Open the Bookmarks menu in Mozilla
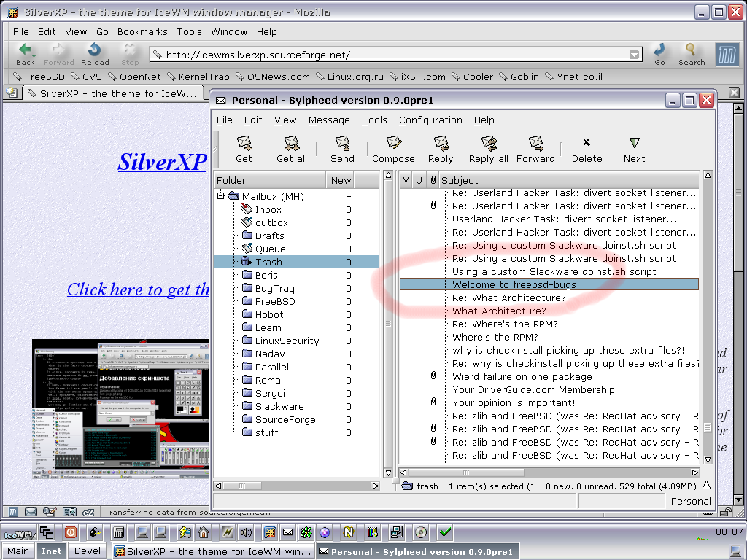This screenshot has width=747, height=560. (142, 32)
